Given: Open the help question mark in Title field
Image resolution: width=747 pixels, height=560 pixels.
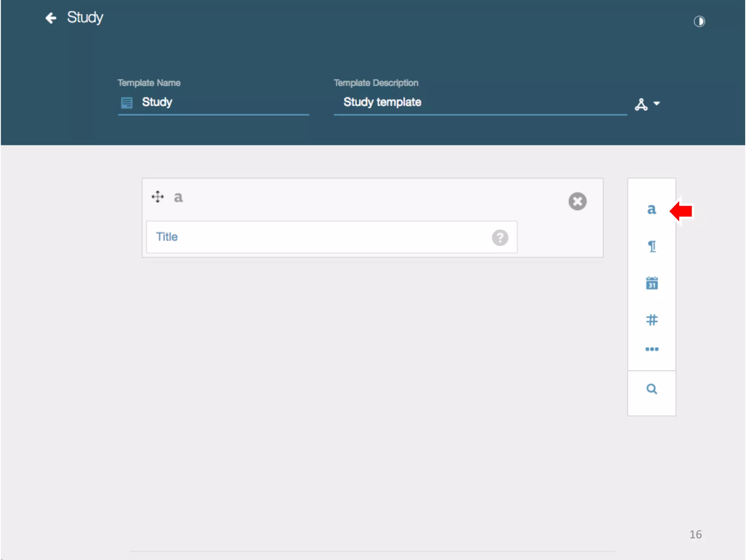Looking at the screenshot, I should tap(500, 238).
